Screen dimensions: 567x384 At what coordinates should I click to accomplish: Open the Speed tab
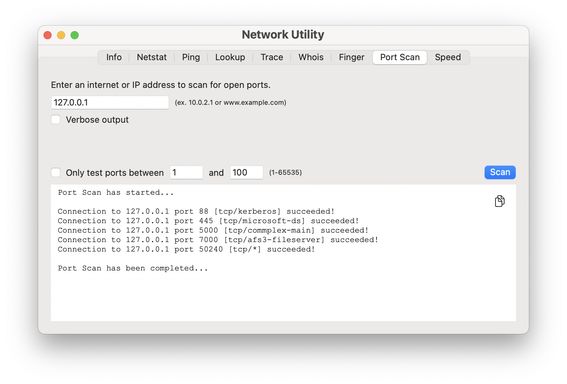(x=448, y=57)
